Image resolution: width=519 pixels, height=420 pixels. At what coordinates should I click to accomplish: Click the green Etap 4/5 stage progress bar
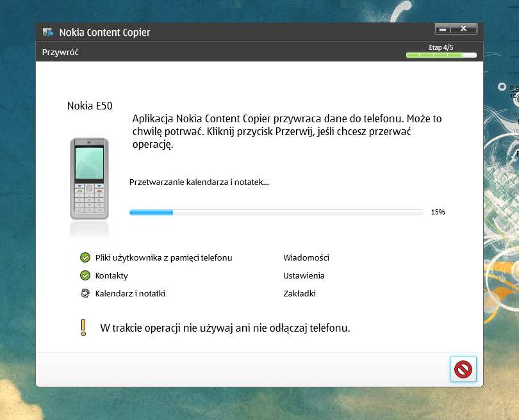click(x=441, y=55)
